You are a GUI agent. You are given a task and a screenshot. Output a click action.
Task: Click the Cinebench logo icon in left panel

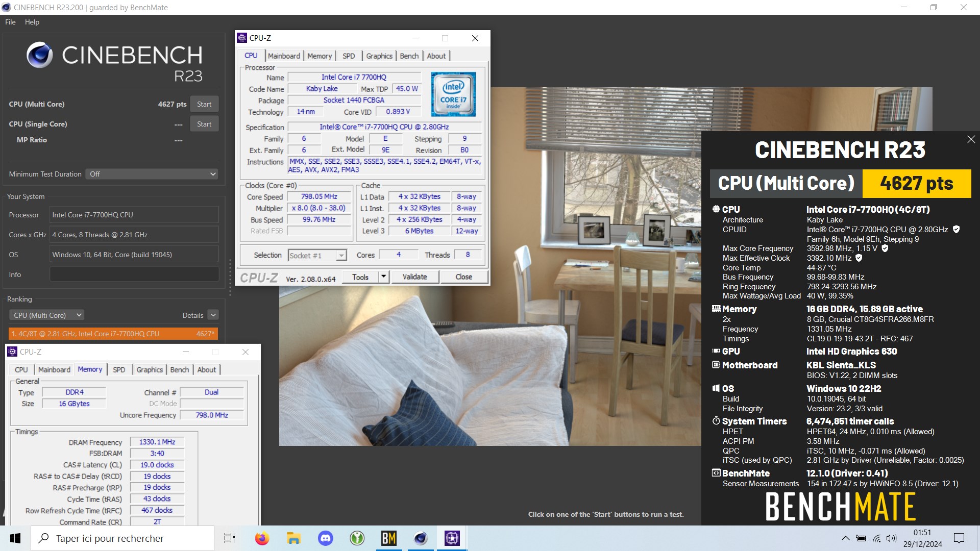(40, 55)
